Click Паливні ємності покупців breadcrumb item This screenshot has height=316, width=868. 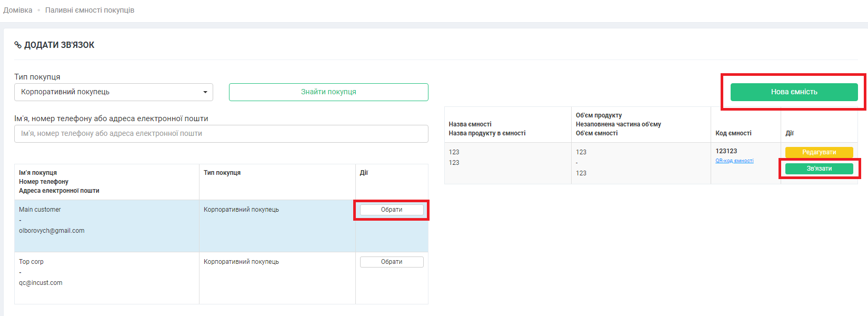pyautogui.click(x=89, y=10)
